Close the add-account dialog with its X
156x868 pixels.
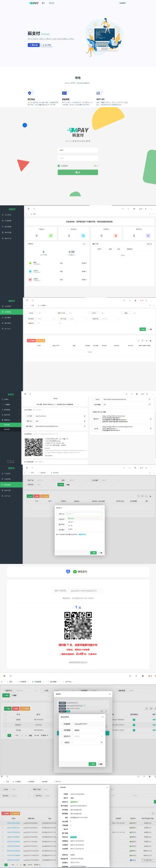(102, 508)
